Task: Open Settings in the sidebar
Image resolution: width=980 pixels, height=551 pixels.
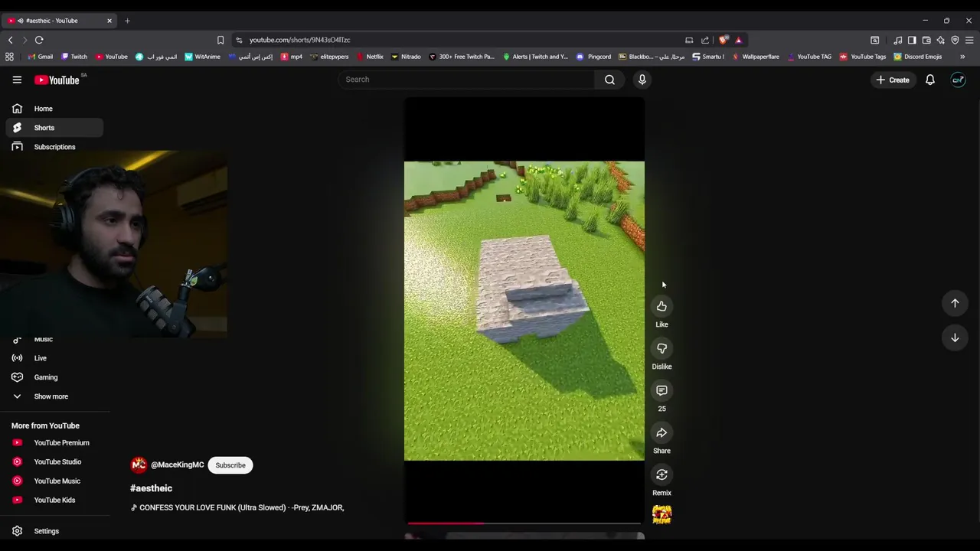Action: click(x=54, y=531)
